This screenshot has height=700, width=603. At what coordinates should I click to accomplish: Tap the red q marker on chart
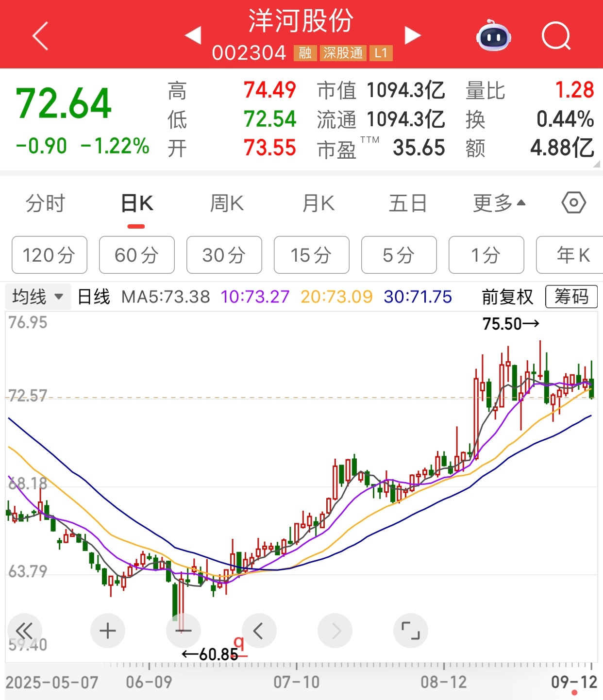pos(239,645)
